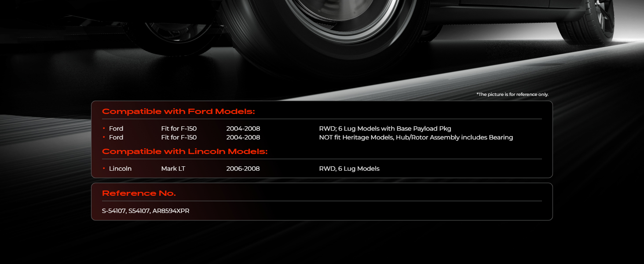Click the 'Compatible with Ford Models:' heading
This screenshot has width=644, height=264.
click(178, 112)
